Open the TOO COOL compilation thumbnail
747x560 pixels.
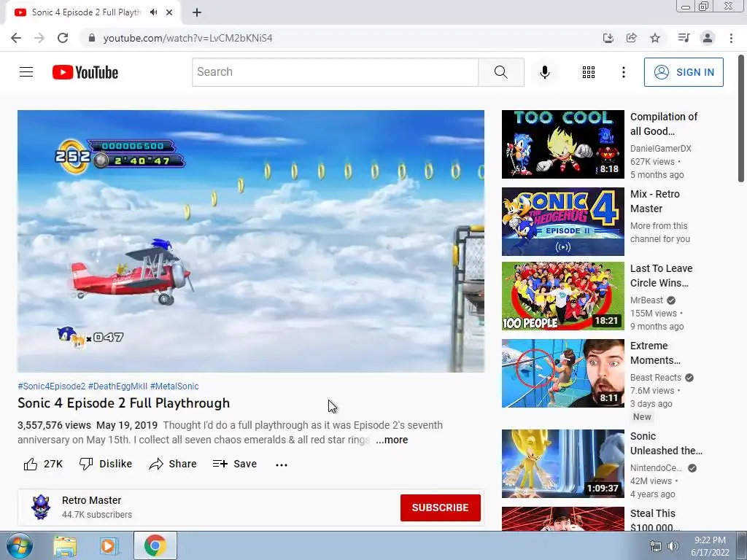click(x=562, y=144)
